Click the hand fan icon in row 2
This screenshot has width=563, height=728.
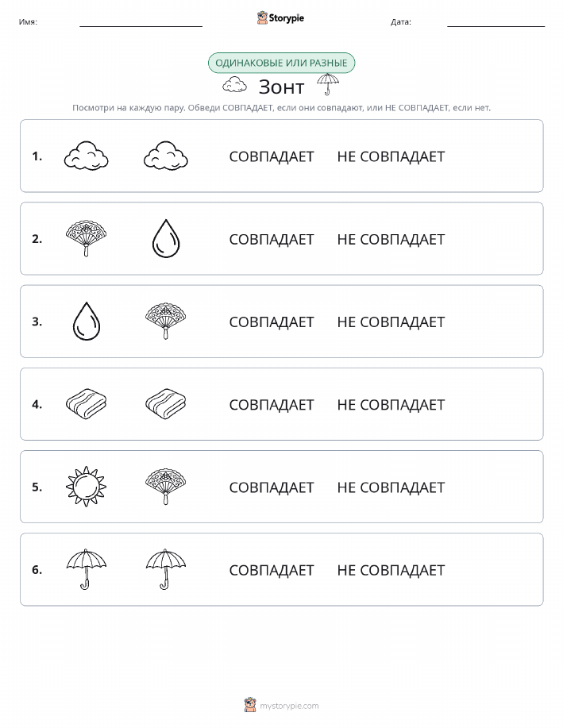pyautogui.click(x=86, y=239)
